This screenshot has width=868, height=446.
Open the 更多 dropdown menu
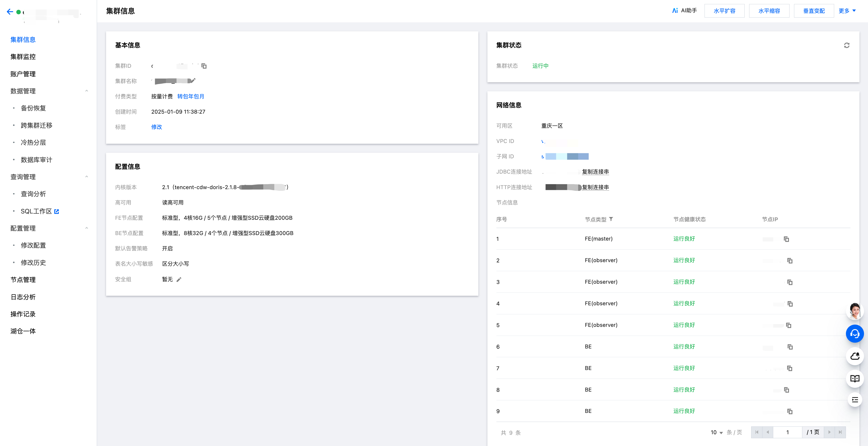pyautogui.click(x=847, y=11)
